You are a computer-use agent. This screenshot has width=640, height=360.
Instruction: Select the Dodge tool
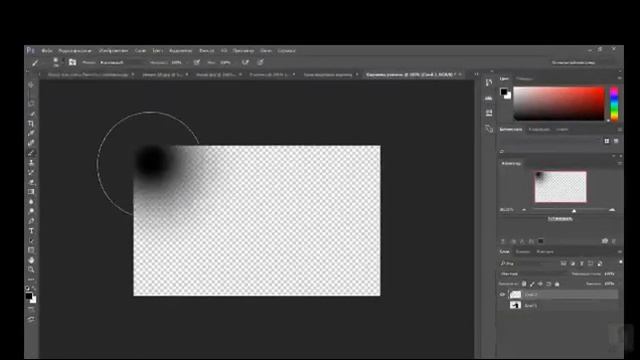coord(31,211)
